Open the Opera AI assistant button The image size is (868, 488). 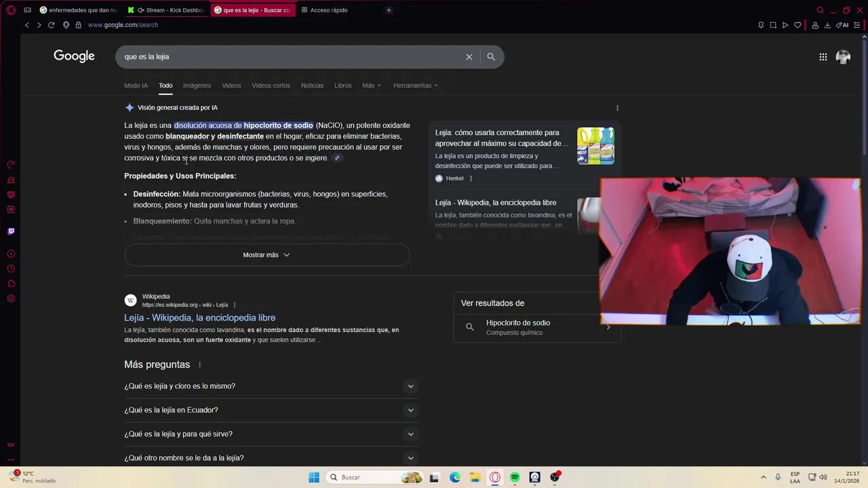click(x=843, y=25)
